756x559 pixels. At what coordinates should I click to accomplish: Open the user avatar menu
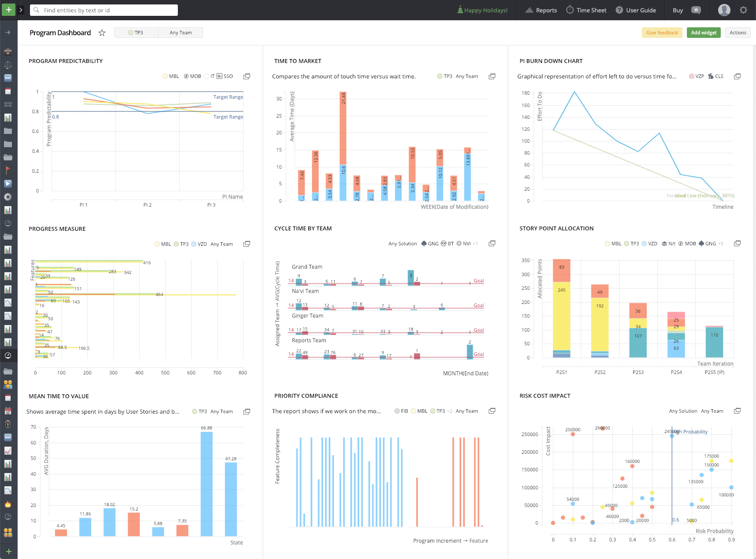(x=724, y=10)
